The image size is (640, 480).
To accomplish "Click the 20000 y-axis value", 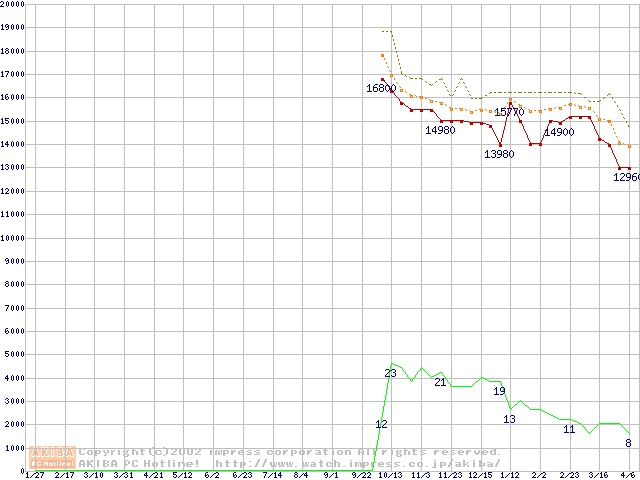I will tap(12, 4).
